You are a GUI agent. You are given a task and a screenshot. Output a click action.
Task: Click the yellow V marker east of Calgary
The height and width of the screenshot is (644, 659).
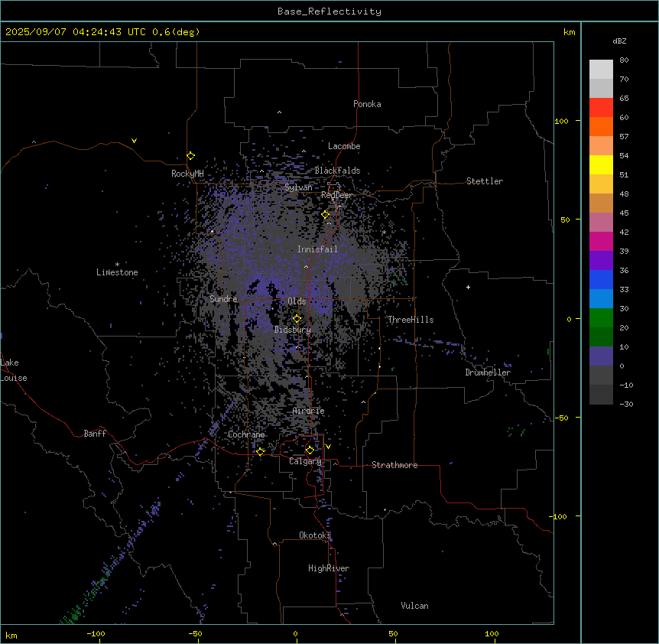(x=328, y=447)
